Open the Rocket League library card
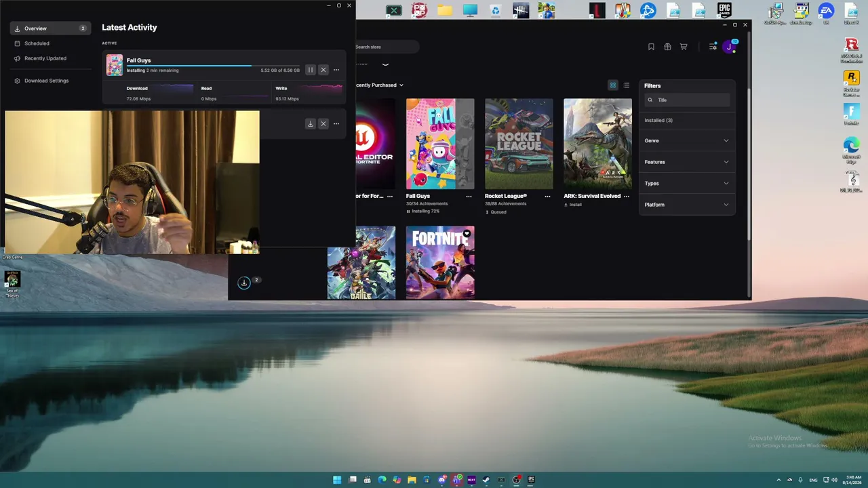 pos(519,144)
